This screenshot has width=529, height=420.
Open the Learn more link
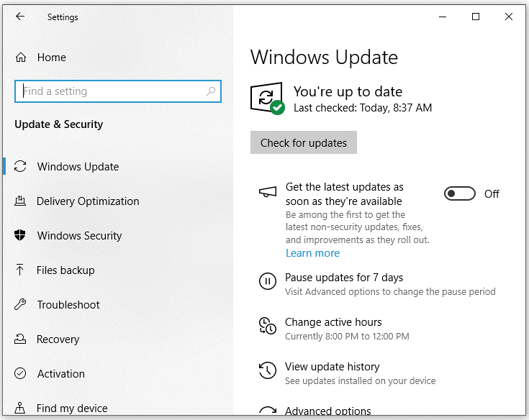coord(312,253)
